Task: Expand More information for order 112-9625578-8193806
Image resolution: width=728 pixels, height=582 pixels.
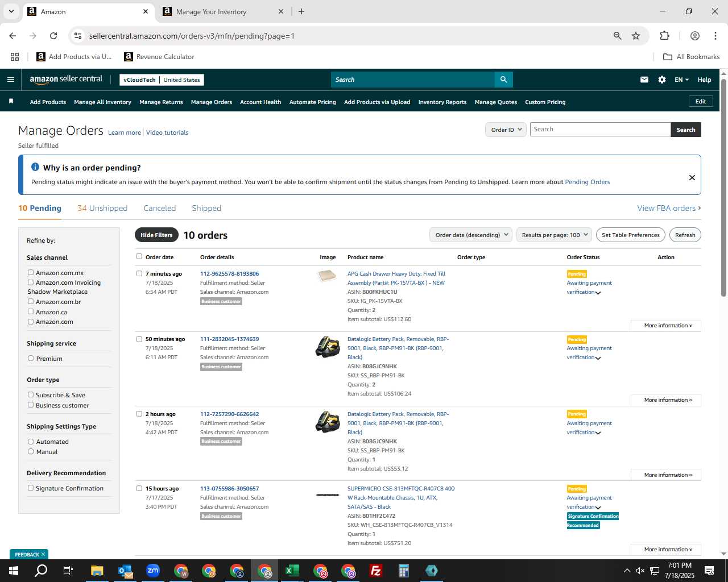Action: (x=666, y=326)
